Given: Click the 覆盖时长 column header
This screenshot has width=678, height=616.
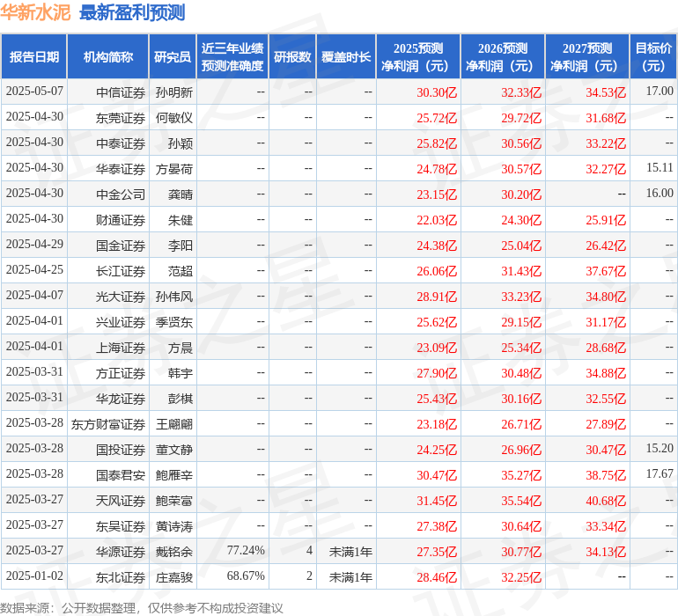Looking at the screenshot, I should pos(346,56).
